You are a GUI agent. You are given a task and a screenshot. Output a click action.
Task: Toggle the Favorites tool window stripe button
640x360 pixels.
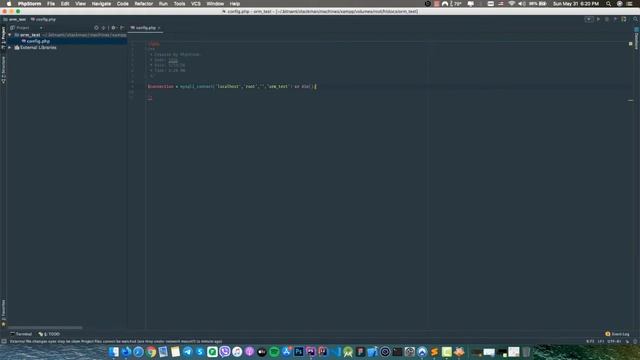(3, 313)
